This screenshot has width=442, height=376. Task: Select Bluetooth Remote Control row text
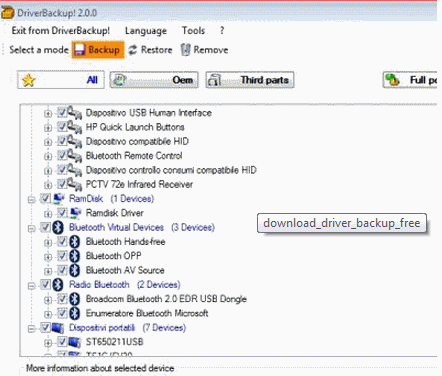134,156
